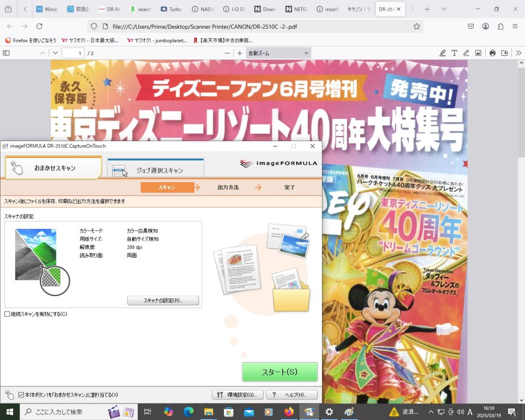Save the PDF with the download icon
Screen dimensions: 525x420
tap(504, 53)
